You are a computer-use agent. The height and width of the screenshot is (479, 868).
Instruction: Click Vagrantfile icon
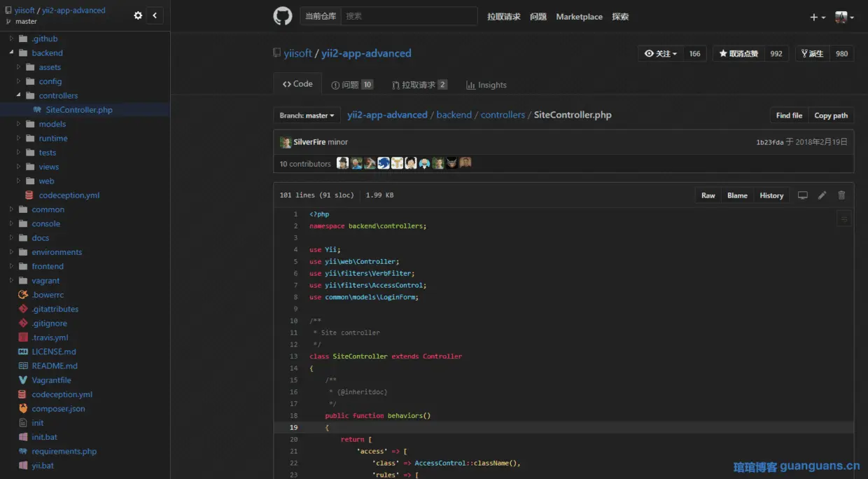click(23, 380)
